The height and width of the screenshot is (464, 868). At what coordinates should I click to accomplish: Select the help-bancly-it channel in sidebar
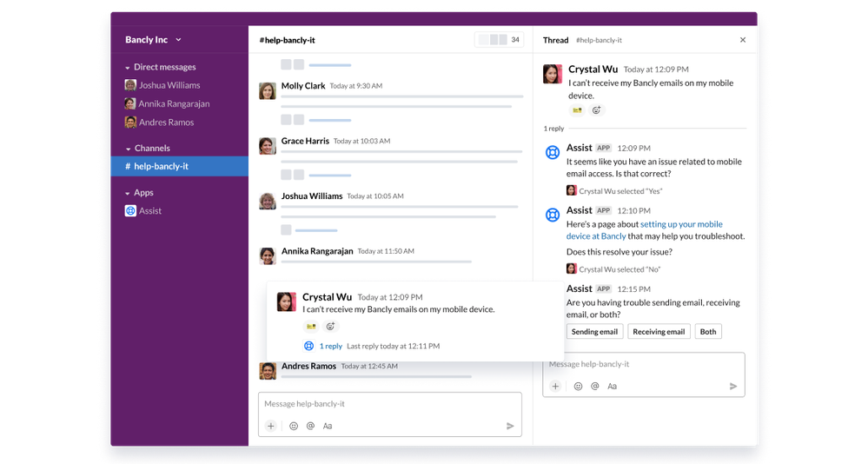(179, 166)
